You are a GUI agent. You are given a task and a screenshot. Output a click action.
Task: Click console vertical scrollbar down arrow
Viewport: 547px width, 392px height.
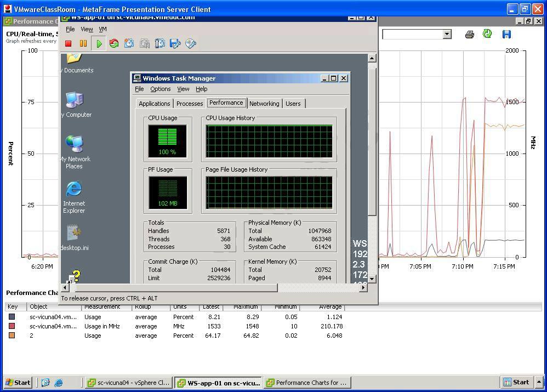coord(372,279)
